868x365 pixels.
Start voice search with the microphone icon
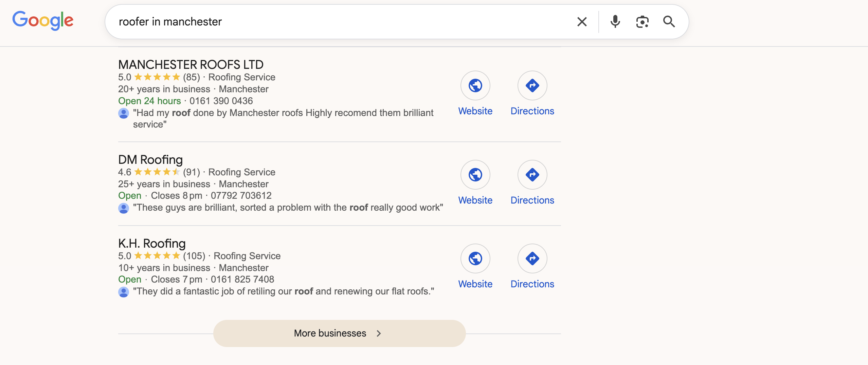pos(615,22)
